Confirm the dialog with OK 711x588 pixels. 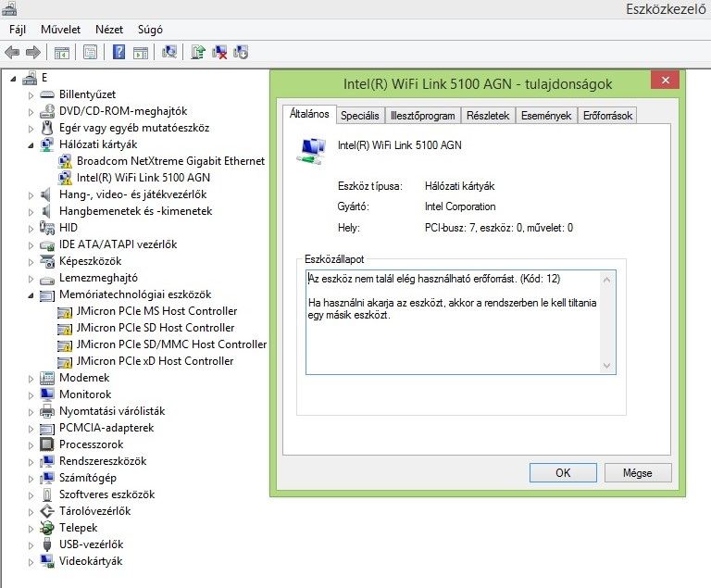pyautogui.click(x=563, y=473)
